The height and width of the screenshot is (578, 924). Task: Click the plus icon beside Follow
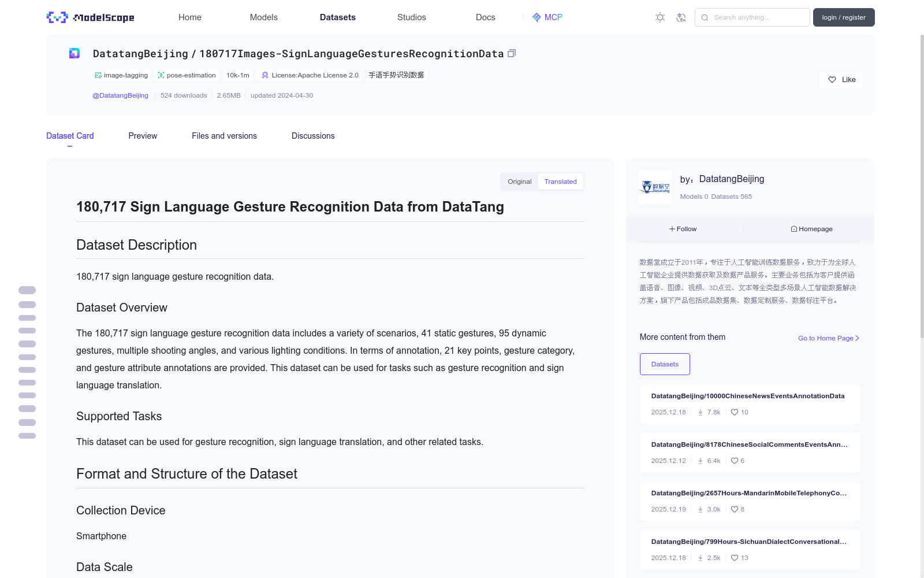tap(672, 229)
